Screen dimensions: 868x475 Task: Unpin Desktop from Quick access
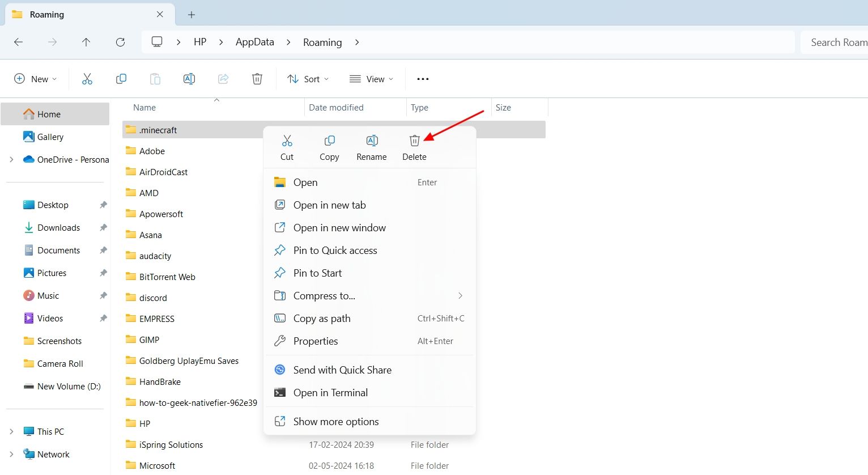pyautogui.click(x=103, y=205)
